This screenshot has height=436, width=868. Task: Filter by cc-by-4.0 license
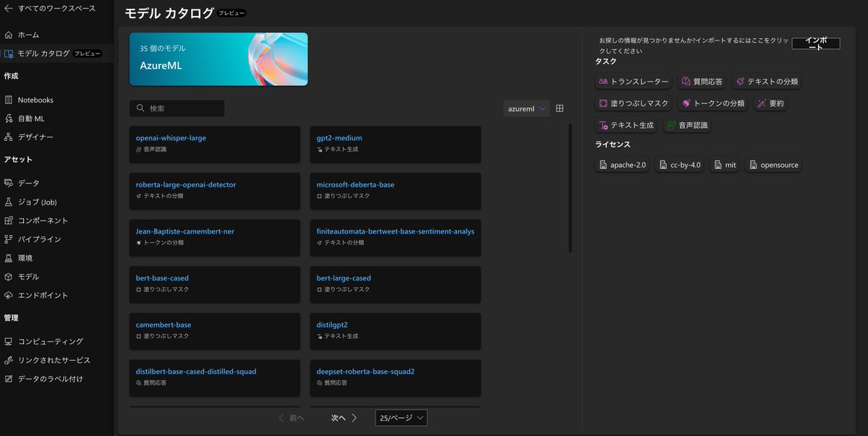tap(680, 165)
